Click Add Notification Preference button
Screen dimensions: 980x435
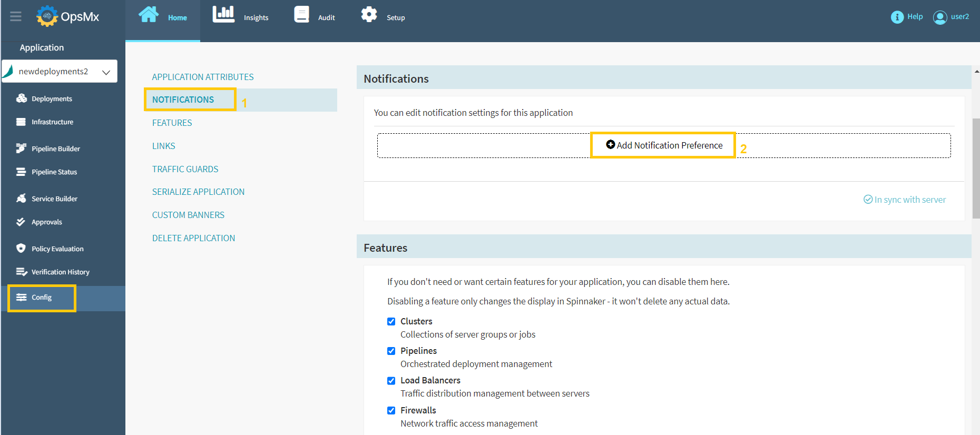(664, 145)
